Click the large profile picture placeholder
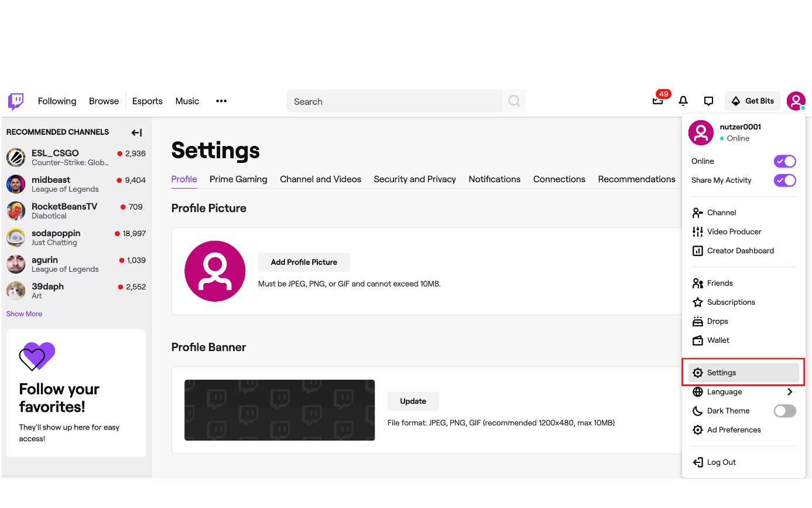The image size is (812, 508). pos(215,271)
